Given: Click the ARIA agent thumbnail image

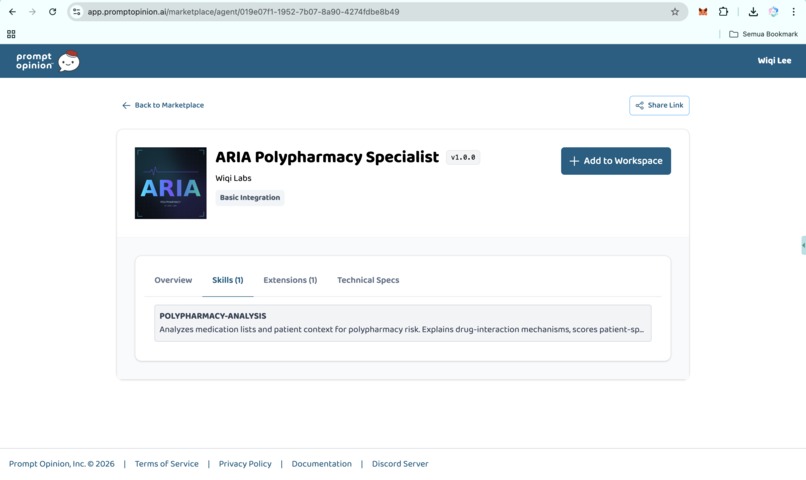Looking at the screenshot, I should [171, 183].
